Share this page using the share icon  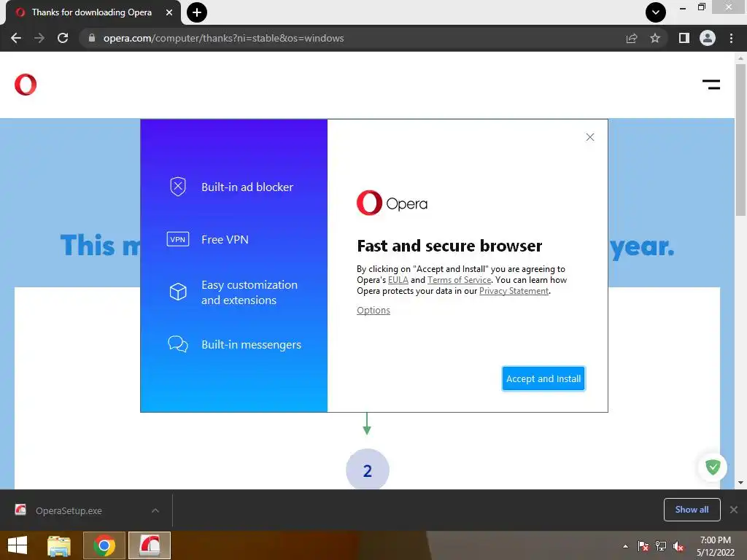(632, 38)
